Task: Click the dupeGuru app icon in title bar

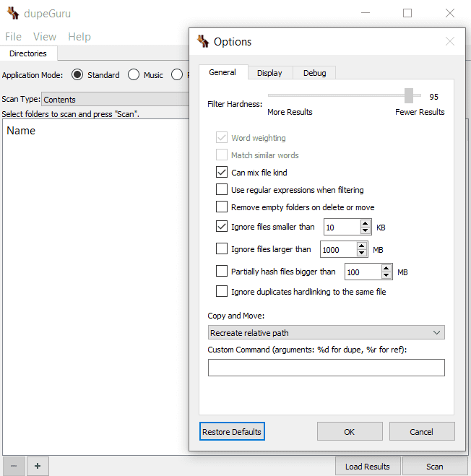Action: point(13,13)
